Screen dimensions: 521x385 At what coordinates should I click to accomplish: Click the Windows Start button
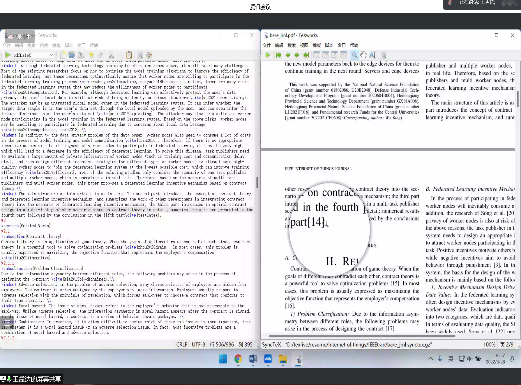click(223, 359)
